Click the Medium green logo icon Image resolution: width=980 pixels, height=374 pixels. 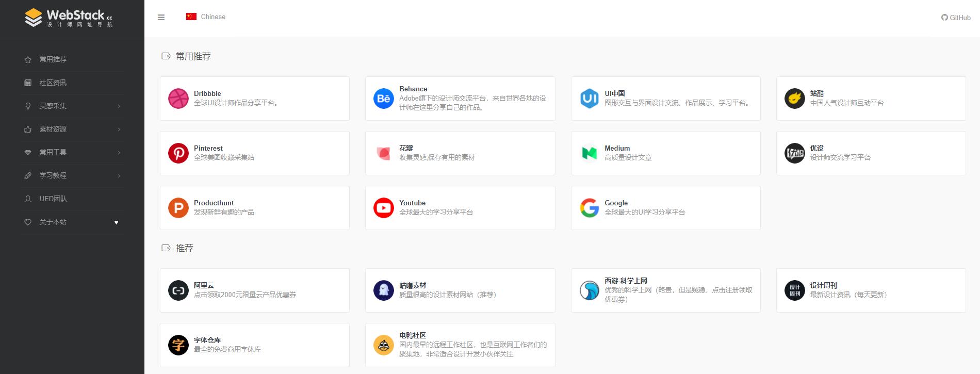point(589,153)
